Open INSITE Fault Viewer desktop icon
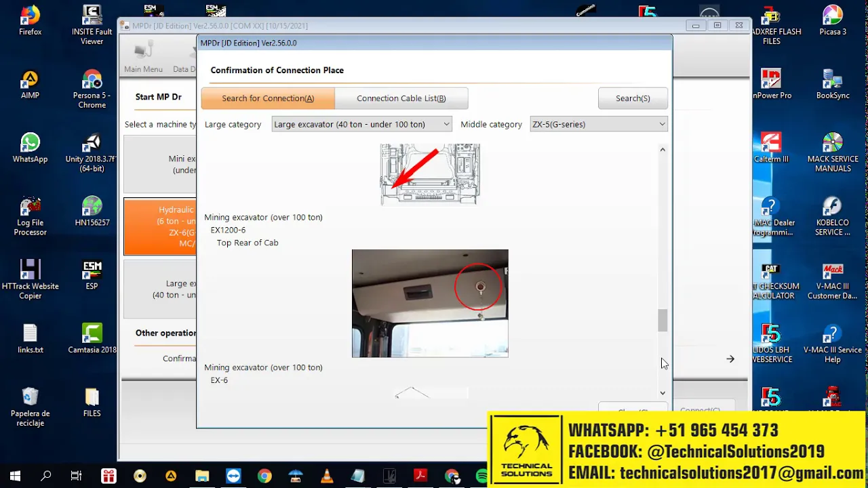868x488 pixels. coord(92,26)
